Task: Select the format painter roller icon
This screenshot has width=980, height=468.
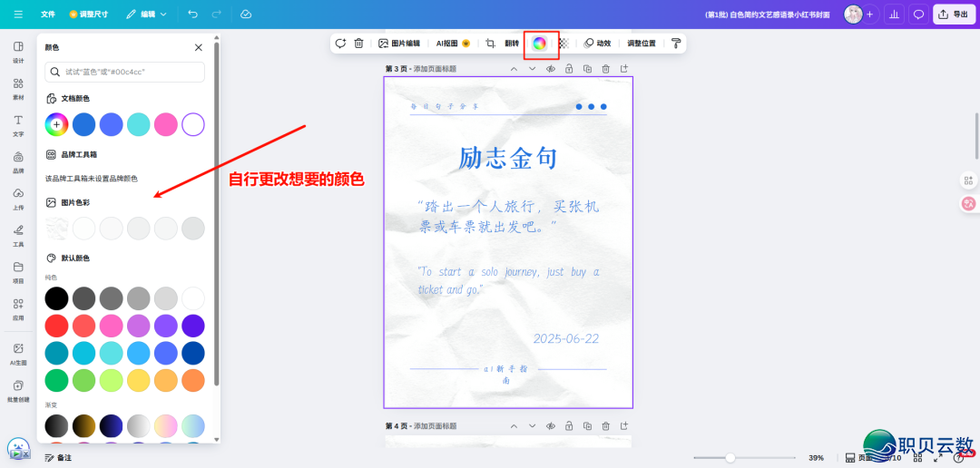Action: pyautogui.click(x=676, y=43)
